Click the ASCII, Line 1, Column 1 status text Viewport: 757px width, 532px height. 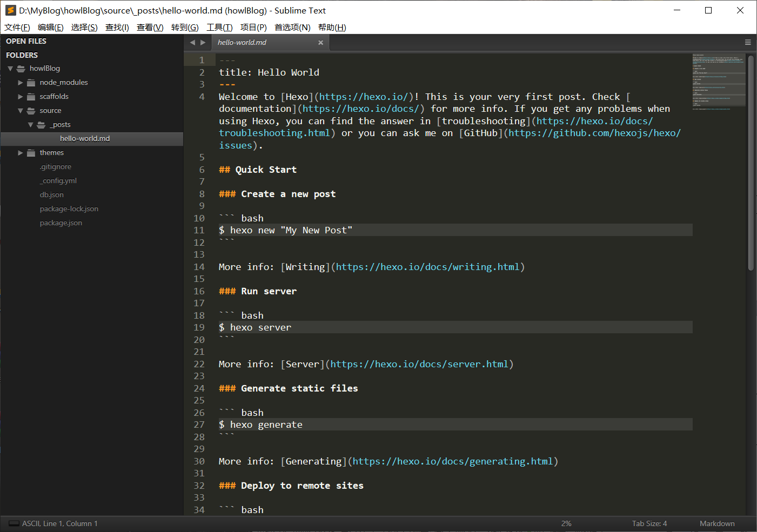pos(60,523)
